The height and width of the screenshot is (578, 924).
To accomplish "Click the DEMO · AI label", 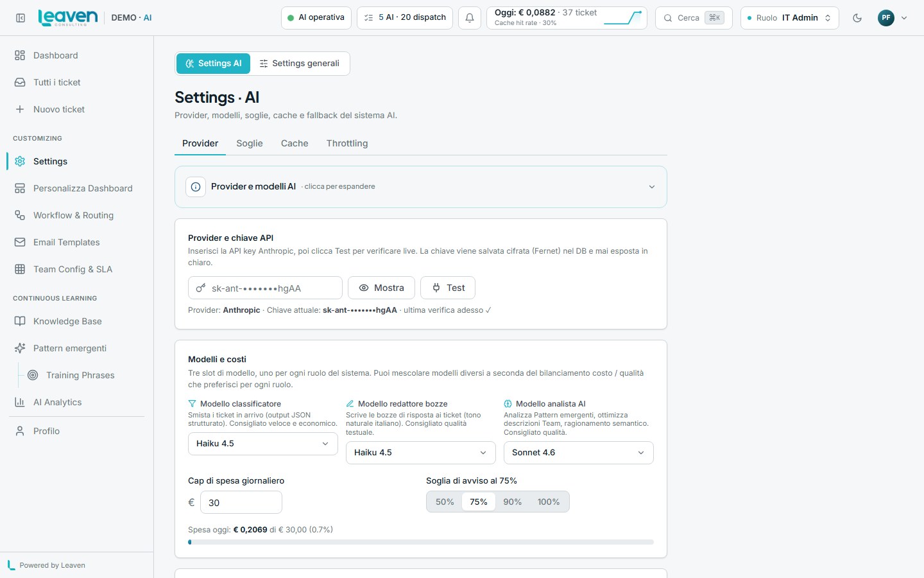I will tap(132, 18).
